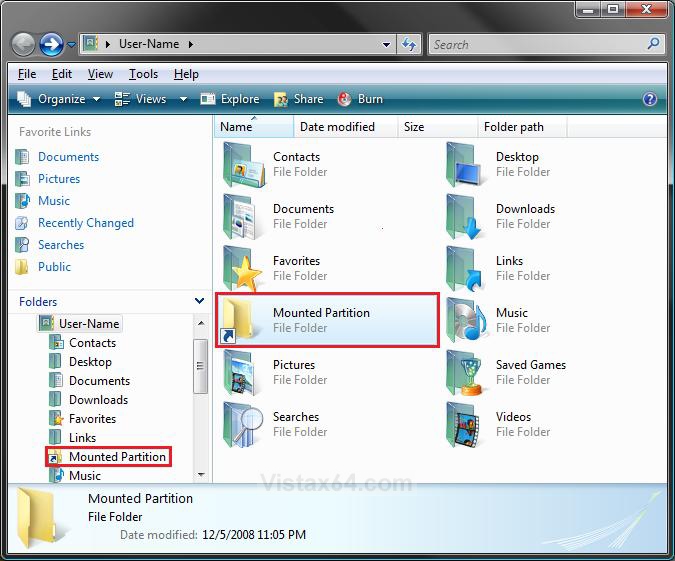Collapse the Folders pane chevron
Screen dimensions: 675x561
click(199, 301)
